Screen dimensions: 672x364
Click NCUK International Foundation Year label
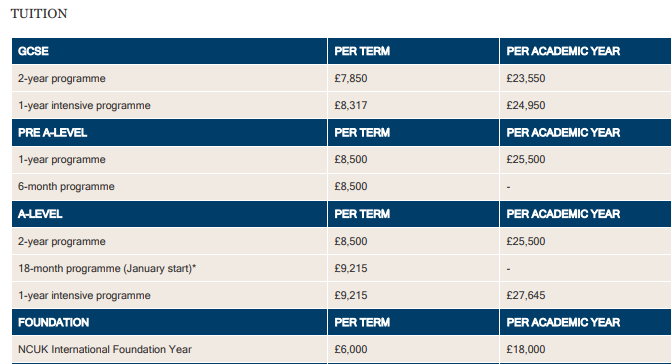pos(105,349)
